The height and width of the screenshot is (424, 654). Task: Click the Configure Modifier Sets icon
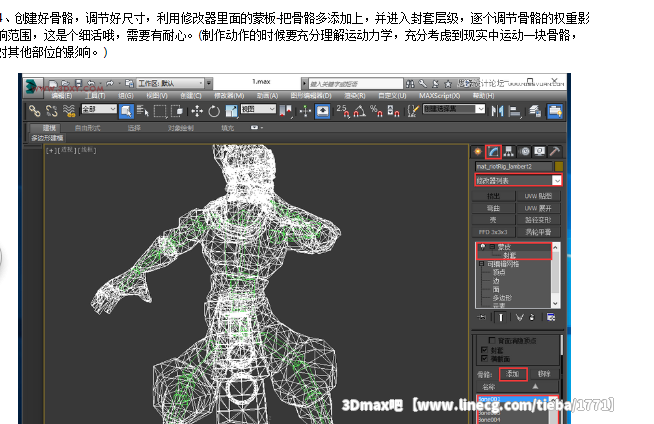551,318
